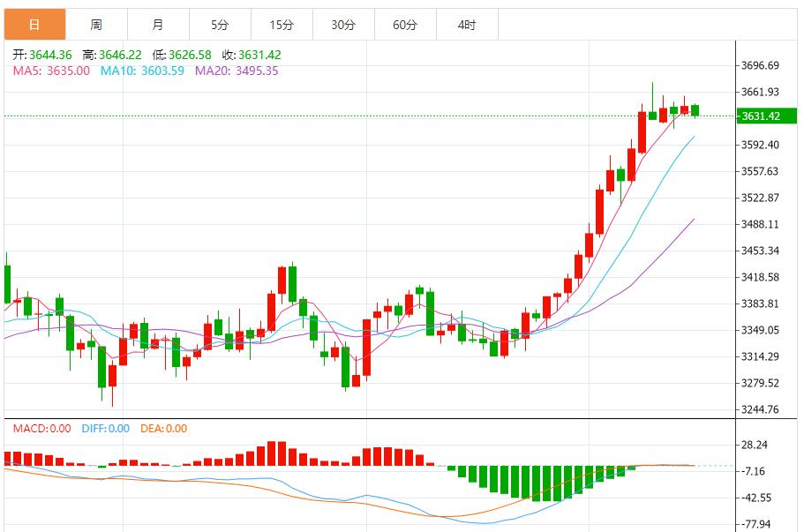Click the MA10: 3603.59 indicator label
The image size is (804, 532).
tap(142, 71)
